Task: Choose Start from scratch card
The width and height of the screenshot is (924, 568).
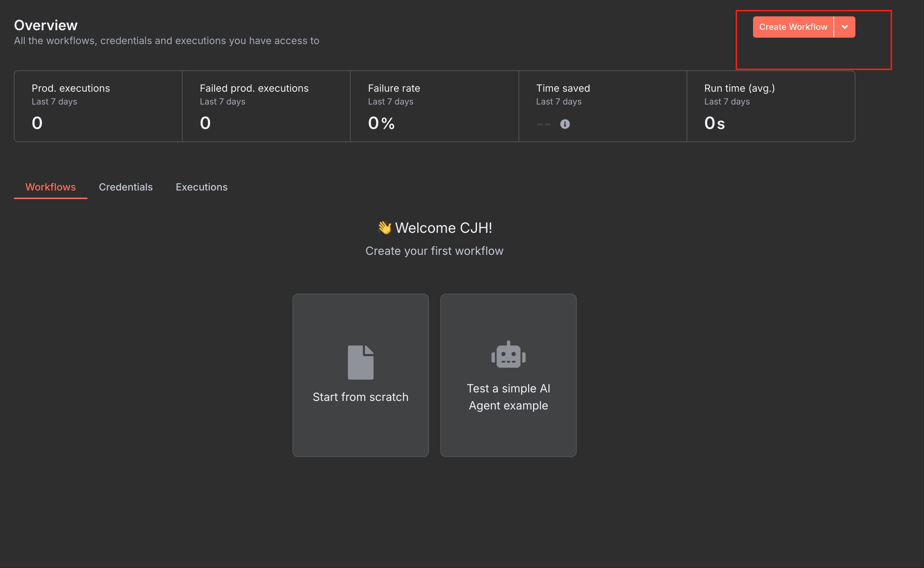Action: pos(361,397)
